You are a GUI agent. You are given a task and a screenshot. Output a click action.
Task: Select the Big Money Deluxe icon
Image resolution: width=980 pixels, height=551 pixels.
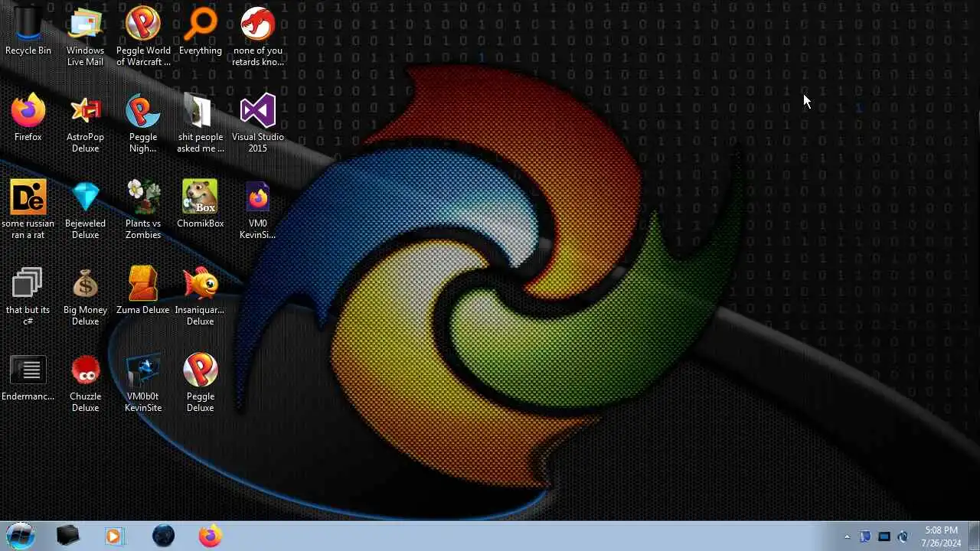tap(85, 297)
